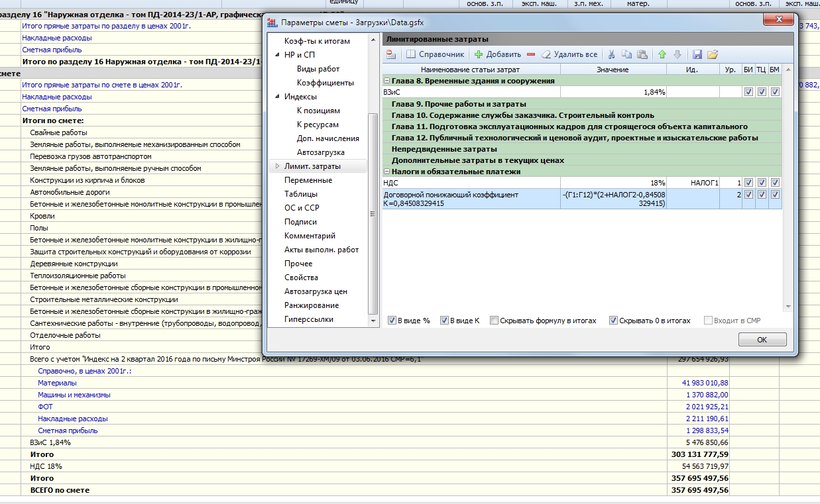Screen dimensions: 820x504
Task: Expand the 'Лимит. затраты' tree node
Action: (x=278, y=166)
